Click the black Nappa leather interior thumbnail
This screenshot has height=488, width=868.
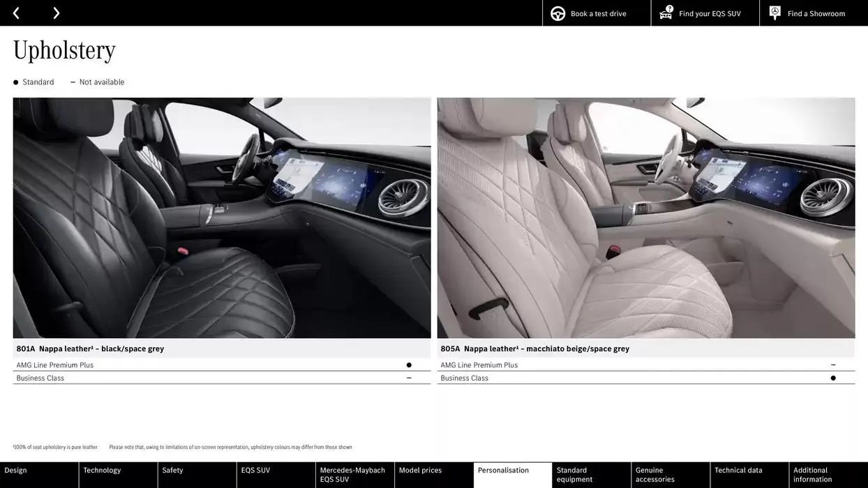tap(222, 217)
